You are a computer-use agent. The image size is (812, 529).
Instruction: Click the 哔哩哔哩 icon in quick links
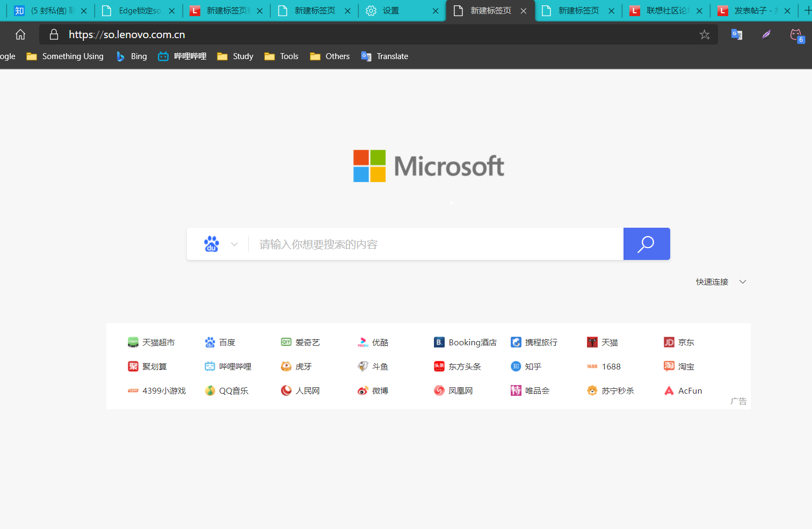pyautogui.click(x=210, y=366)
